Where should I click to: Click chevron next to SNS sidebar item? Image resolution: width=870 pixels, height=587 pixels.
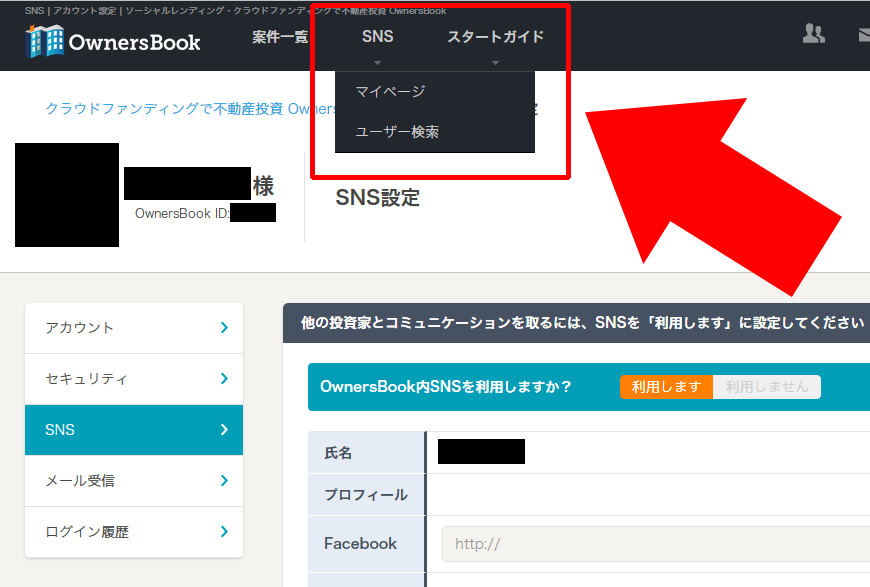pos(224,429)
